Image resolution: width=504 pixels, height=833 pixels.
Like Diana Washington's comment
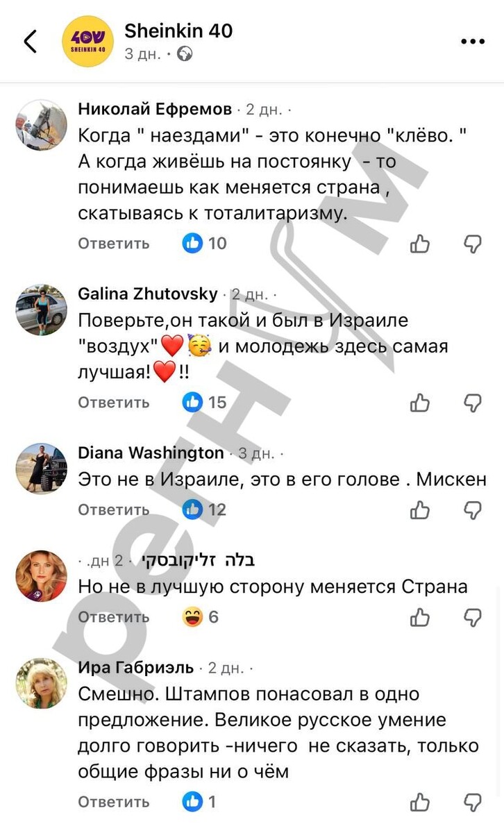pos(420,510)
